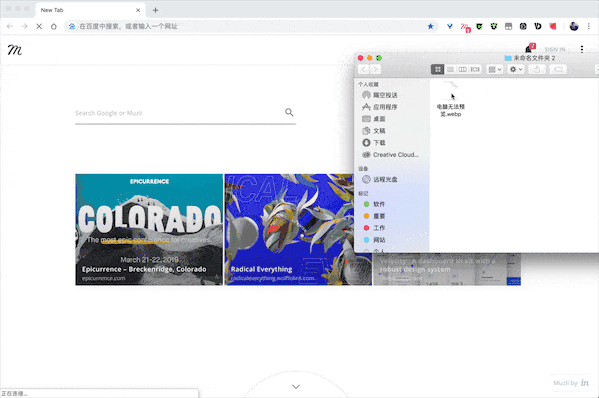The height and width of the screenshot is (398, 599).
Task: Click the blue V extension icon
Action: click(450, 26)
